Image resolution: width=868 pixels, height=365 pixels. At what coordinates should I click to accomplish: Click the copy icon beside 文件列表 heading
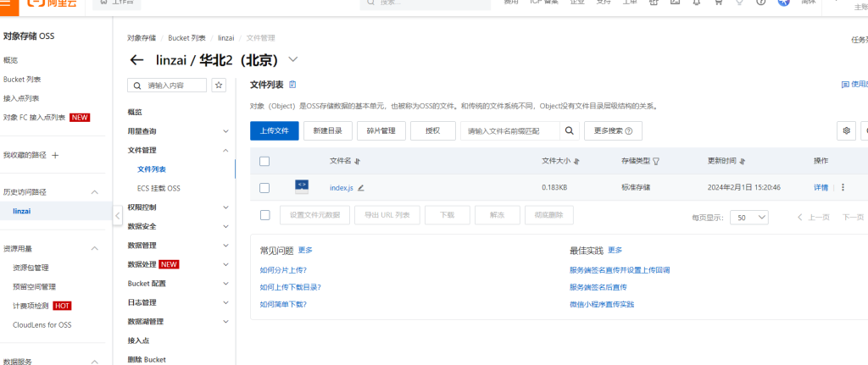[292, 85]
